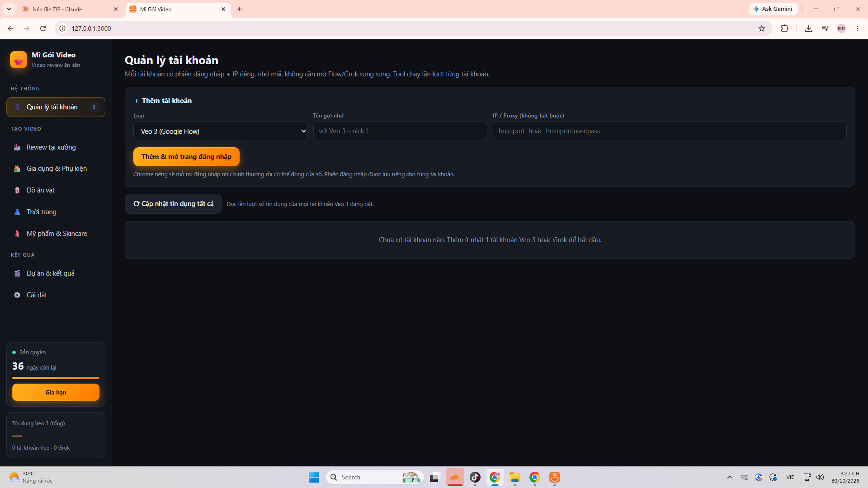The image size is (868, 488).
Task: Click the Gia hạn license button
Action: point(56,392)
